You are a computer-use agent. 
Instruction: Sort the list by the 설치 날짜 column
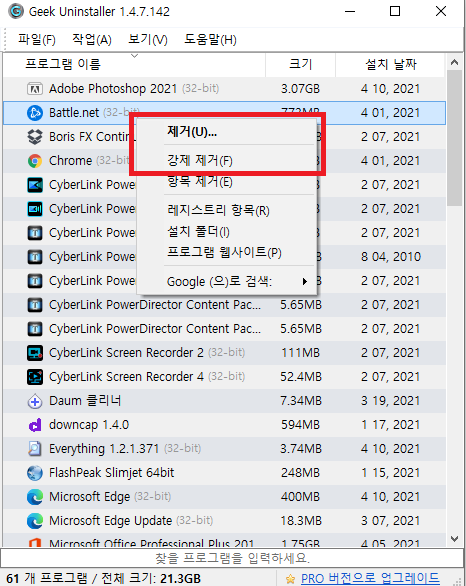pos(391,65)
